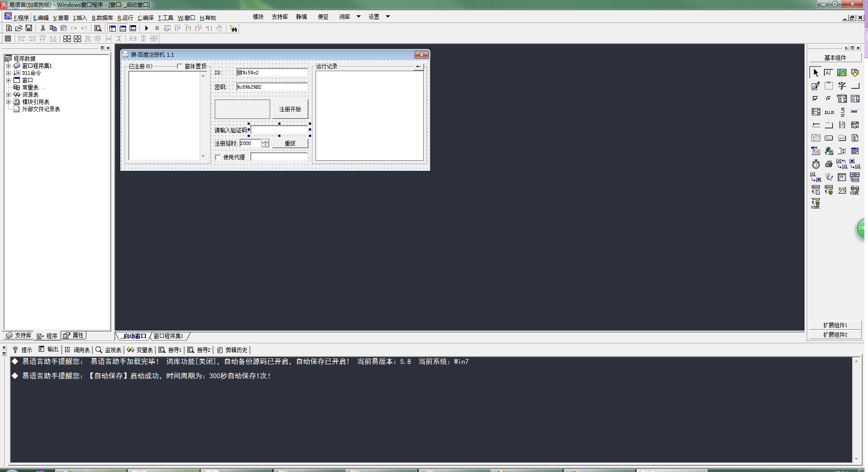Expand the 资源表 tree node

(8, 95)
